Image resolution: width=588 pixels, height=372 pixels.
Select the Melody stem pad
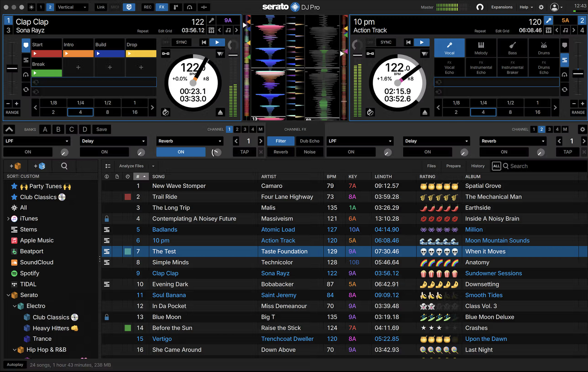click(481, 48)
